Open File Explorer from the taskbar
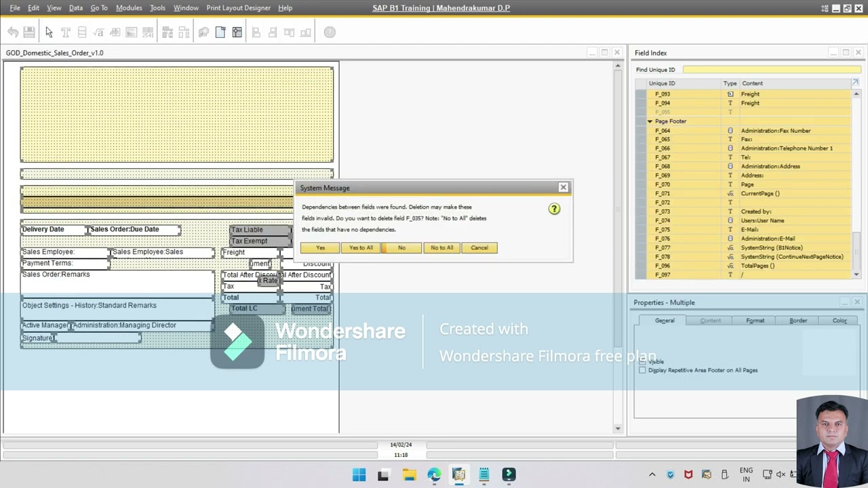This screenshot has height=488, width=868. (409, 474)
